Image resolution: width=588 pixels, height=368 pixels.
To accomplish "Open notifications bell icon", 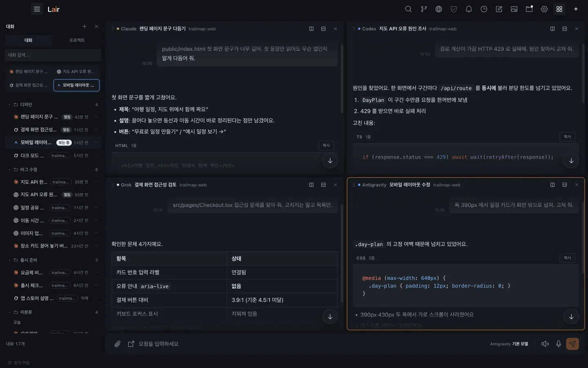I will click(x=469, y=9).
